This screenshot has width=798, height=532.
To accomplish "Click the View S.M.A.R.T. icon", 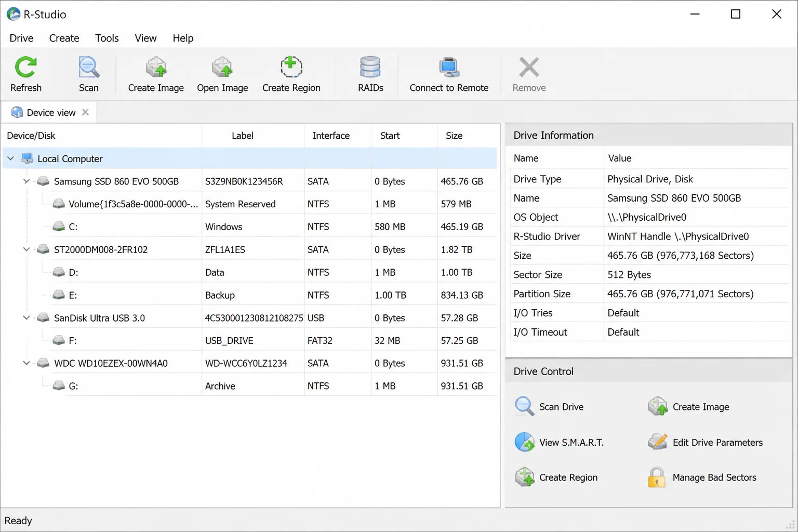I will pos(524,442).
